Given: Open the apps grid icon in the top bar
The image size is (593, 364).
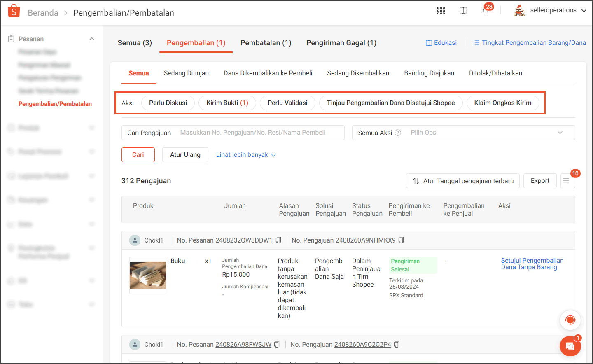Looking at the screenshot, I should [x=441, y=10].
